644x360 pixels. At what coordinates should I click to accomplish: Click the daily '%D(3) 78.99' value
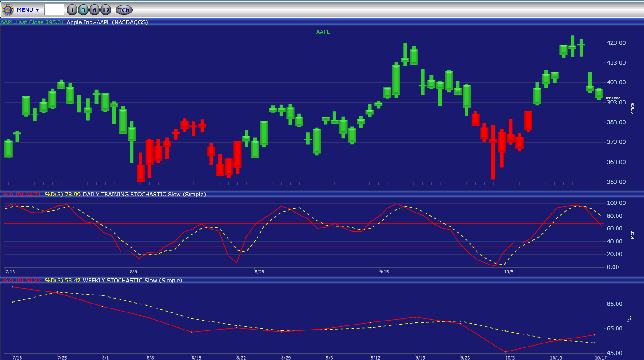point(63,194)
